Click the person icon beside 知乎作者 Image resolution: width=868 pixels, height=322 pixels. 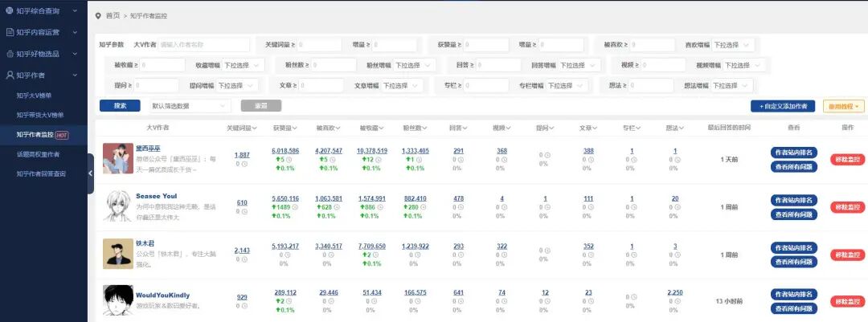point(9,75)
